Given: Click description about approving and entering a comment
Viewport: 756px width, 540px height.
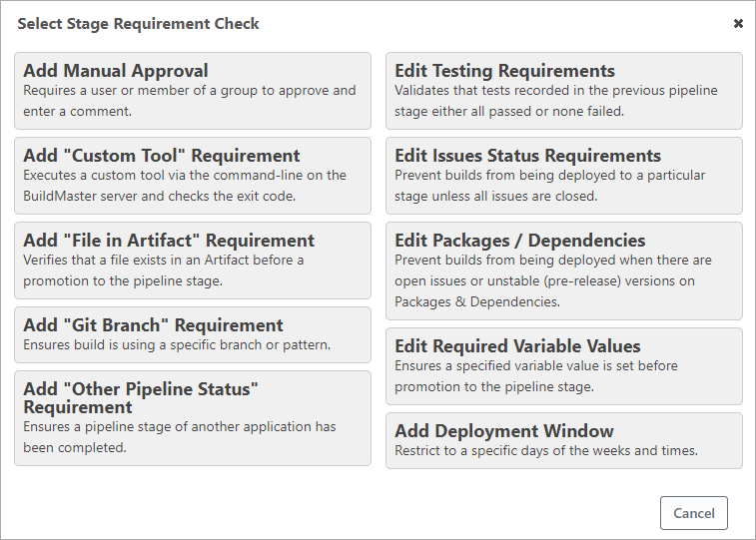Looking at the screenshot, I should [x=189, y=101].
